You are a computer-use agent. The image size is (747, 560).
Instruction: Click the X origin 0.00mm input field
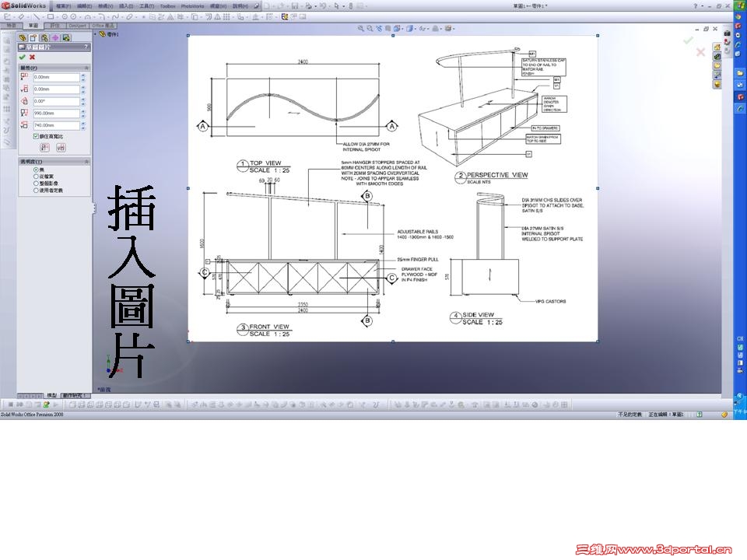(x=56, y=77)
